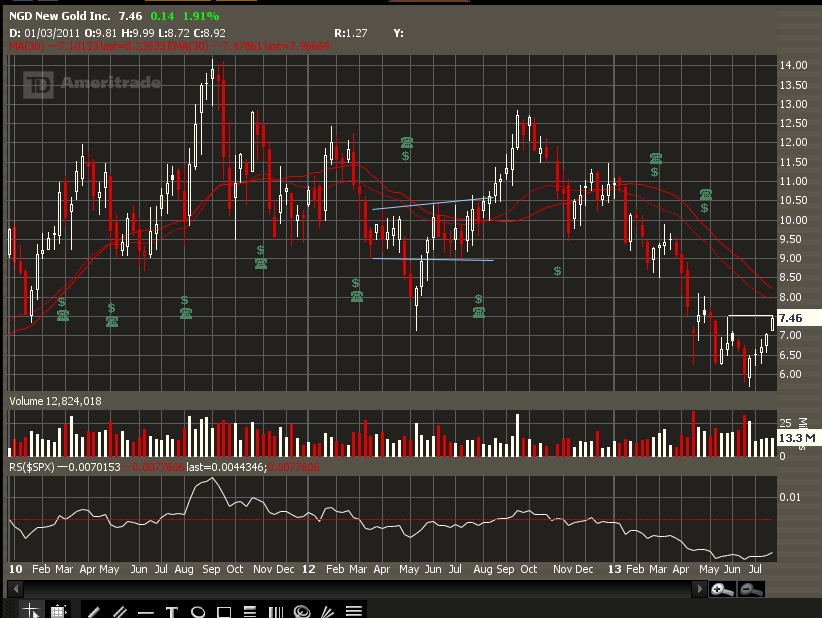822x618 pixels.
Task: Select the ellipse drawing tool
Action: 197,611
